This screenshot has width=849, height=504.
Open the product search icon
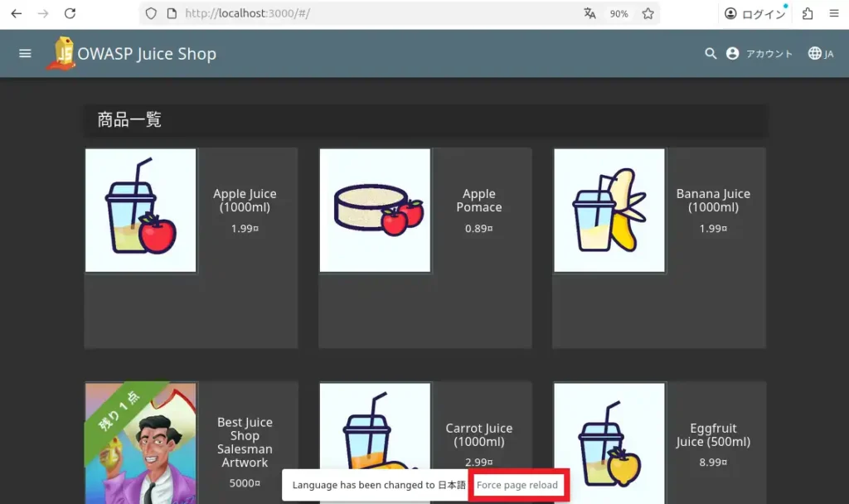[711, 54]
